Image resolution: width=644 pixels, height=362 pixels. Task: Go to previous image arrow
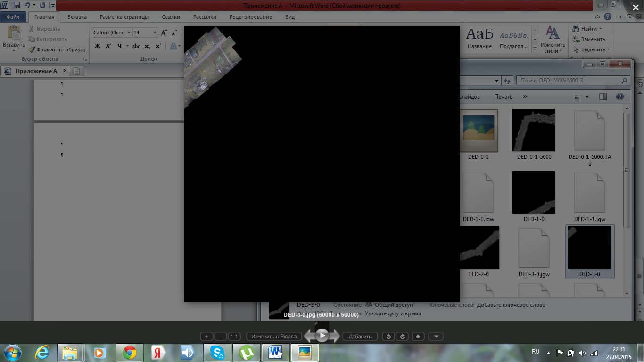[x=310, y=336]
